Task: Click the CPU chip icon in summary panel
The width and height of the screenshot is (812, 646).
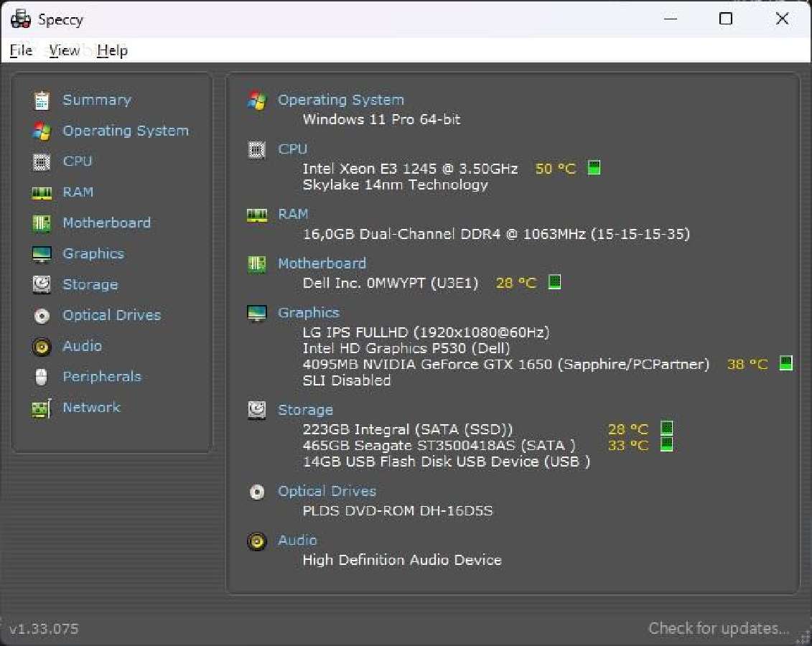Action: point(257,150)
